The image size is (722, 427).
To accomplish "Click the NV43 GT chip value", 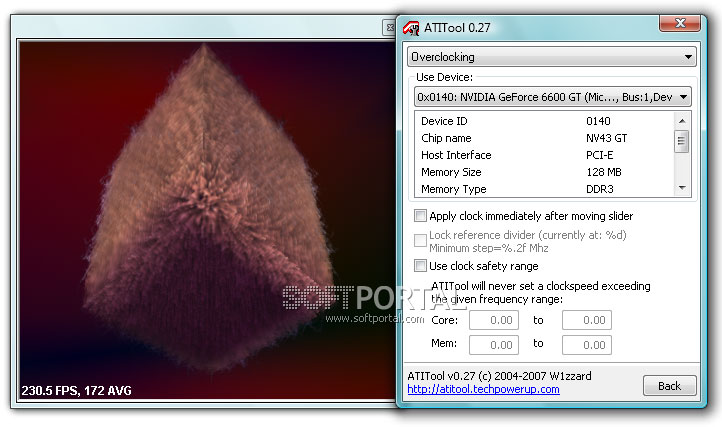I will (606, 138).
